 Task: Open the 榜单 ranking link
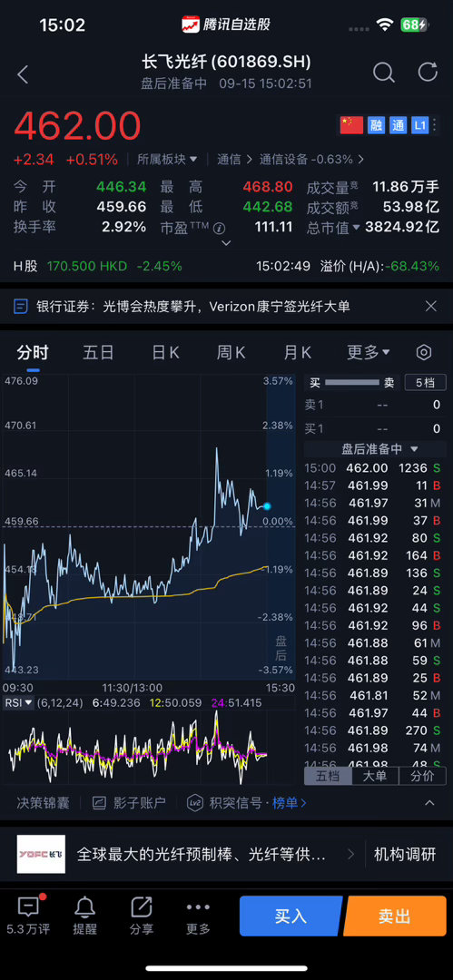point(290,803)
